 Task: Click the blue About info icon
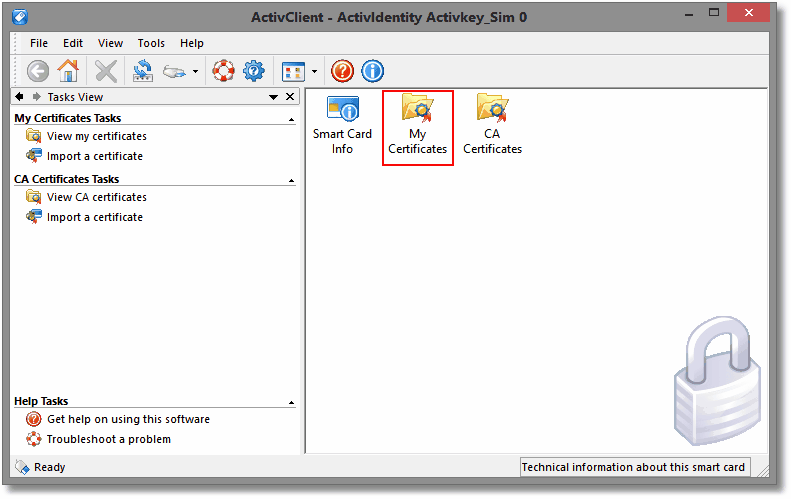[x=373, y=71]
